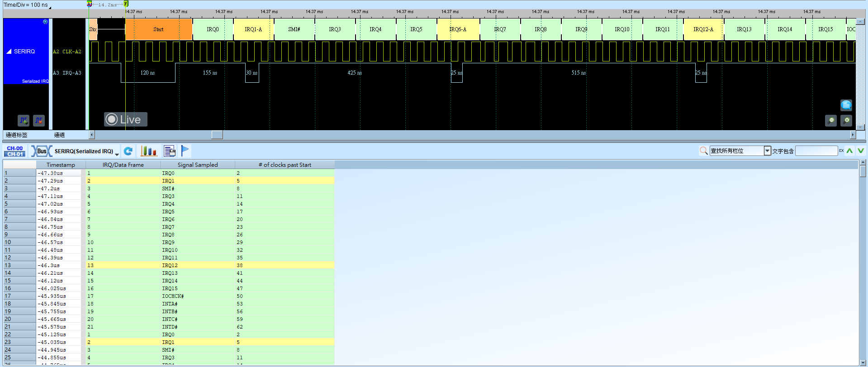Viewport: 868px width, 367px height.
Task: Select the IRQ9 decoded waveform segment
Action: (x=581, y=29)
